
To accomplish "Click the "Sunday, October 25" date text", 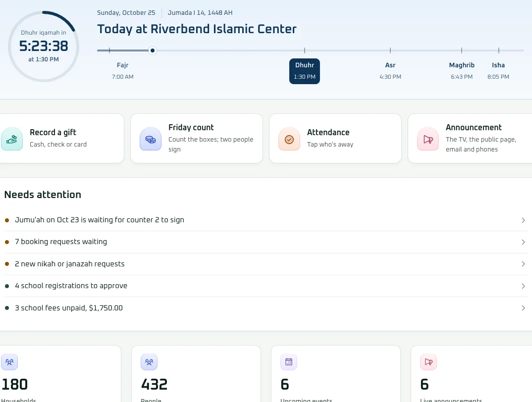I will pyautogui.click(x=126, y=12).
